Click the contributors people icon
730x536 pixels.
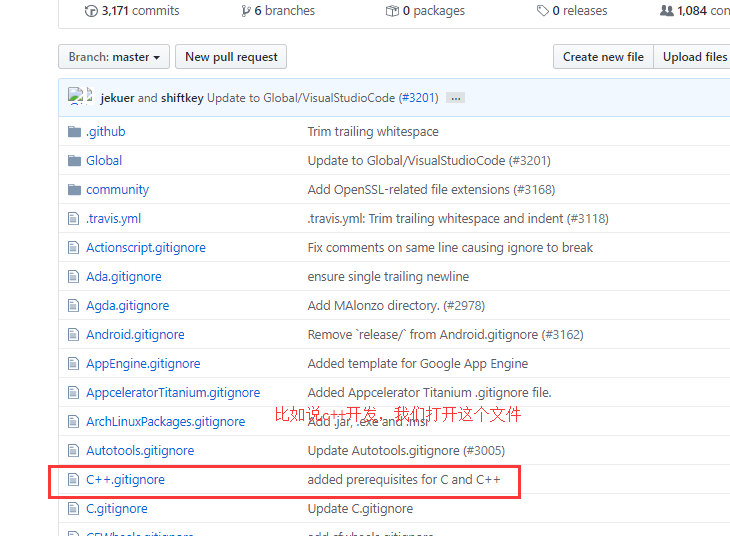pyautogui.click(x=667, y=11)
